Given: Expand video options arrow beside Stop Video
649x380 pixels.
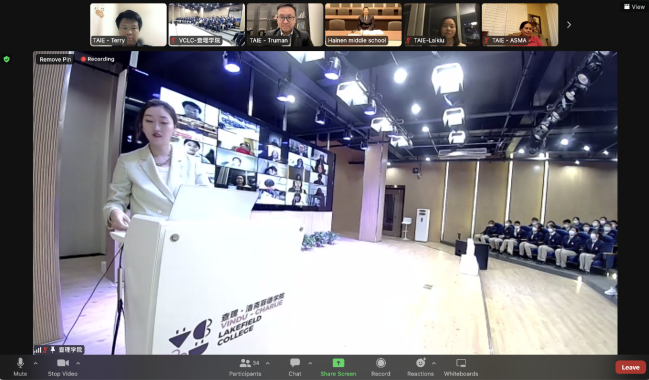Looking at the screenshot, I should [78, 363].
